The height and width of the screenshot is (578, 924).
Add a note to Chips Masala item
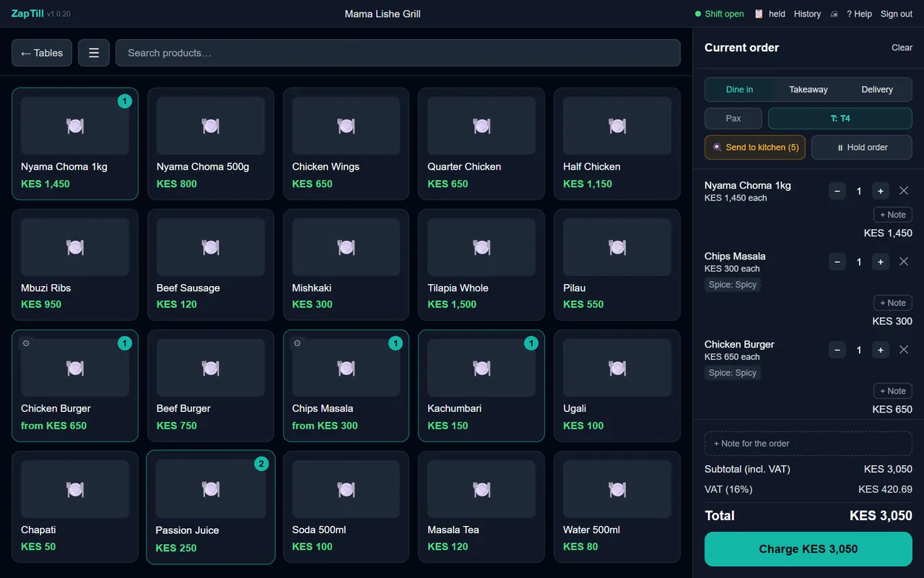click(893, 303)
